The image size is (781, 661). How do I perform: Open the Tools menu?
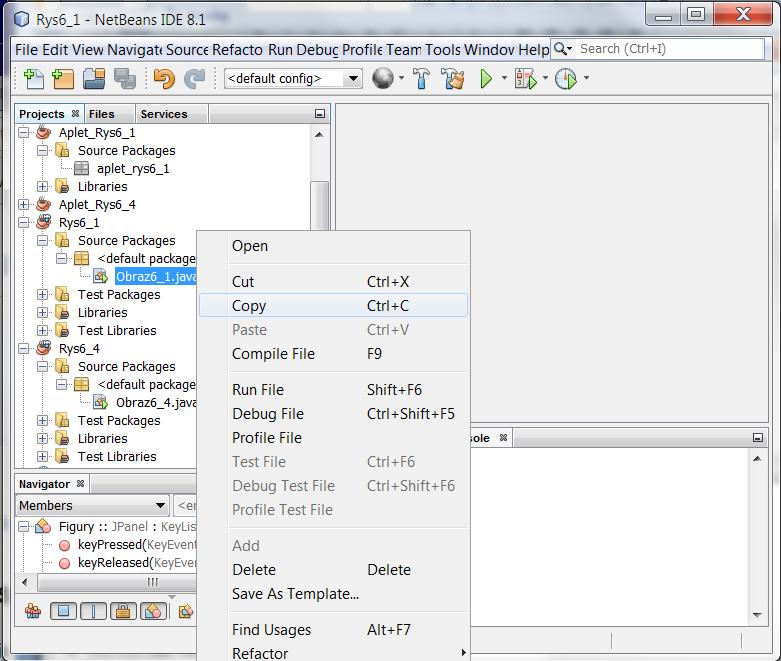tap(443, 50)
